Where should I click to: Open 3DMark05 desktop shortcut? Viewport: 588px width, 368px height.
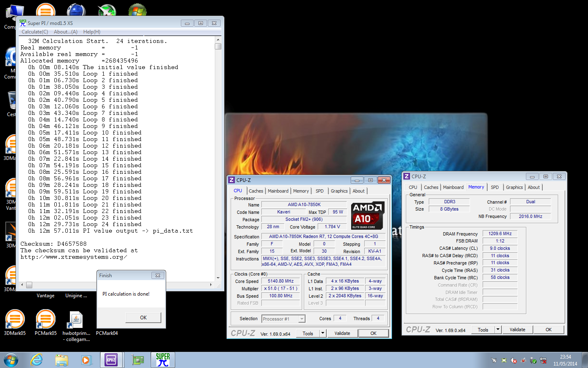coord(15,323)
